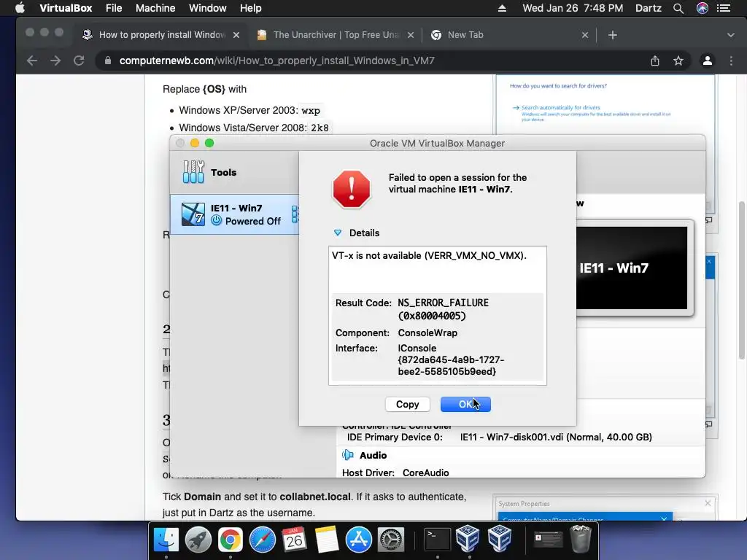Open the Audio section header
Viewport: 747px width, 560px height.
pos(373,455)
